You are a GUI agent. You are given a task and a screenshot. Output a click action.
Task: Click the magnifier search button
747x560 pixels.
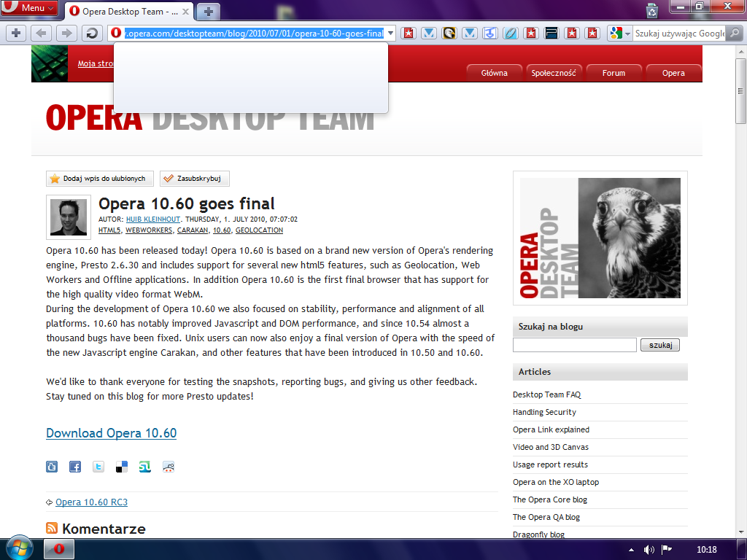click(735, 34)
